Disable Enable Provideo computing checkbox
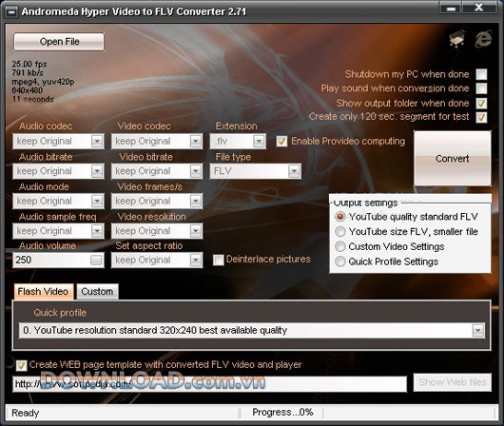This screenshot has height=426, width=504. (x=281, y=141)
